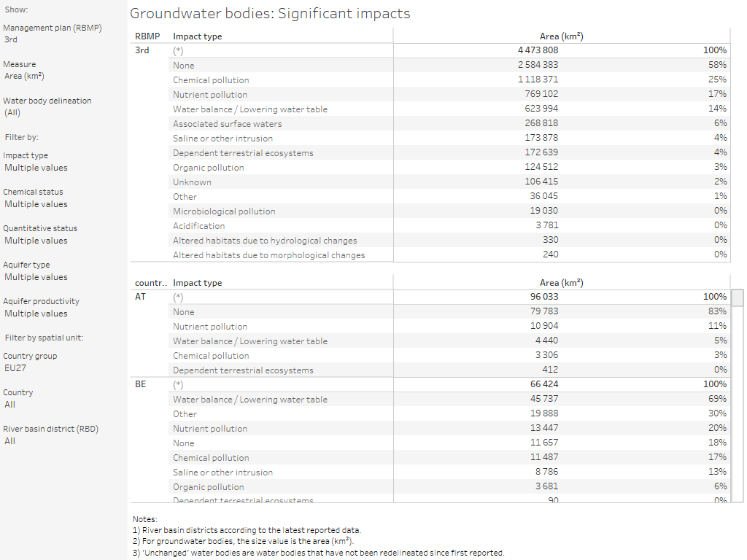
Task: Select the 'Microbiological pollution' row
Action: coord(449,211)
